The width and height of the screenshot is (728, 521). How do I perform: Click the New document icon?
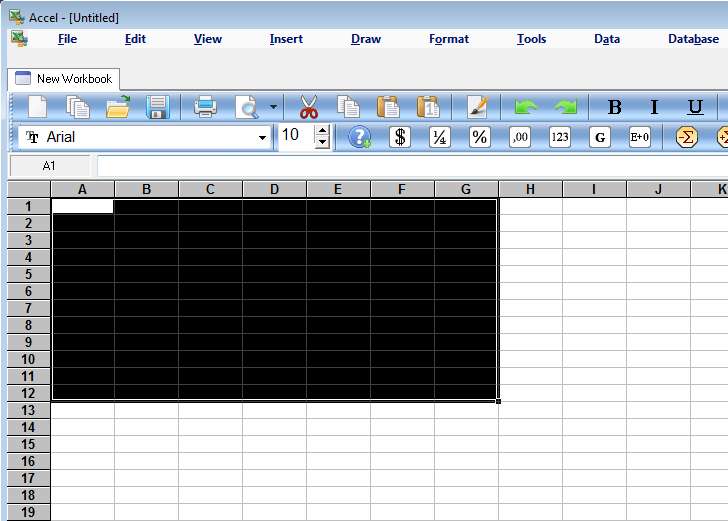[38, 107]
